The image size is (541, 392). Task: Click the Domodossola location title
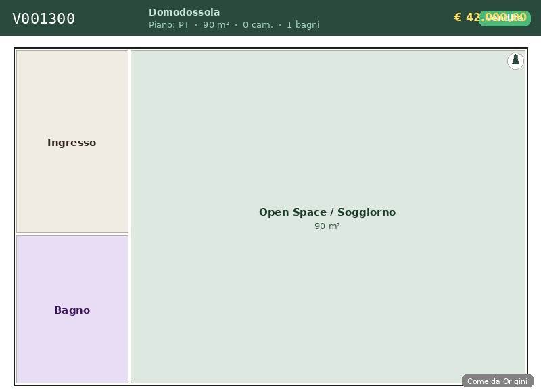(x=184, y=12)
